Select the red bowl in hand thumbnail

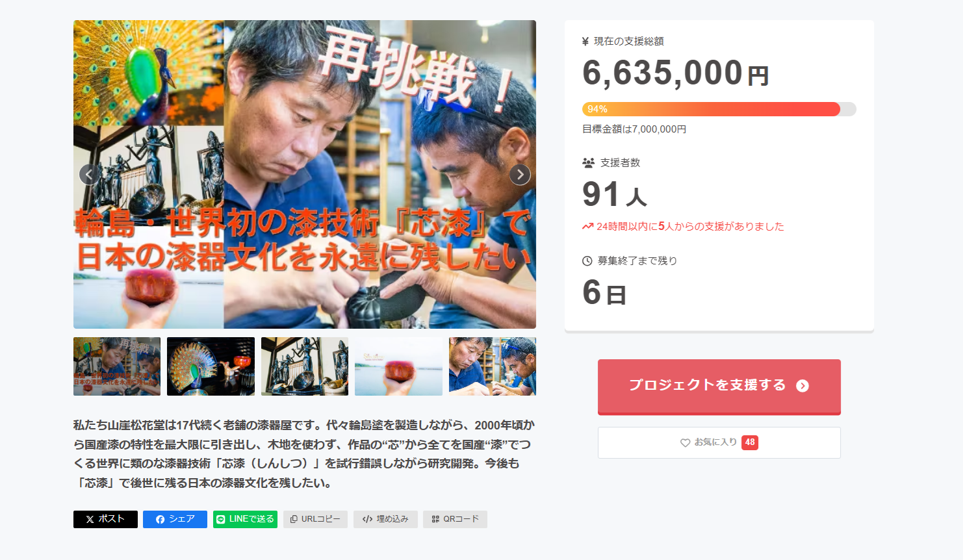[x=398, y=366]
